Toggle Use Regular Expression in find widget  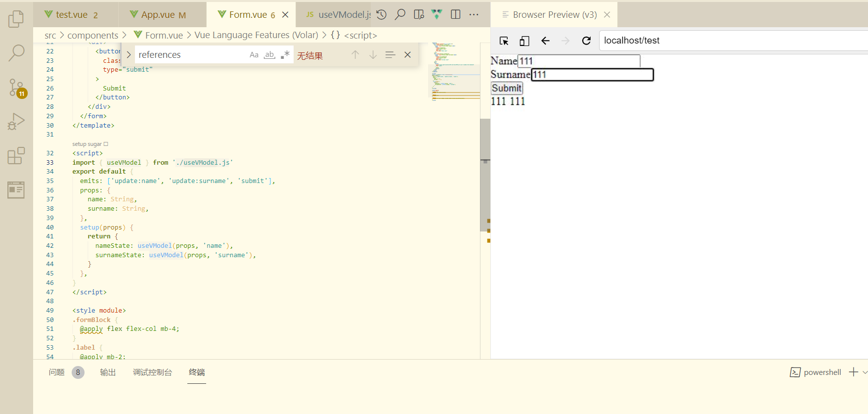(285, 55)
